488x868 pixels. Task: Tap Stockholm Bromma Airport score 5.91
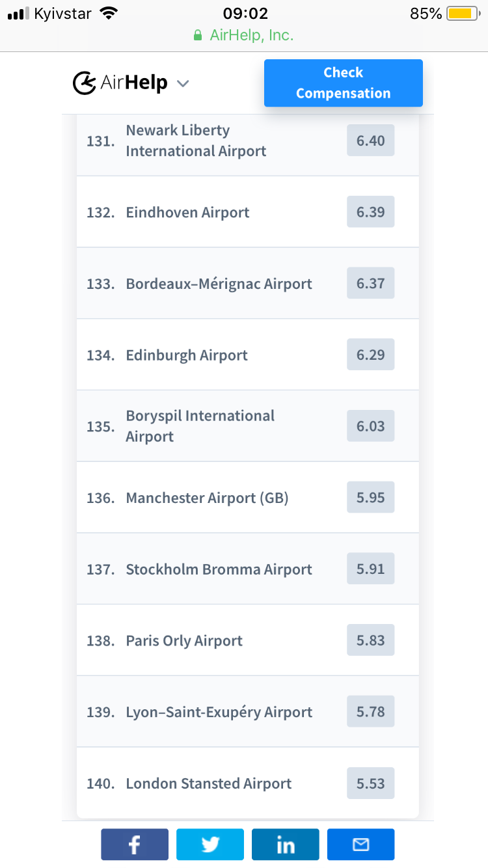pos(370,569)
